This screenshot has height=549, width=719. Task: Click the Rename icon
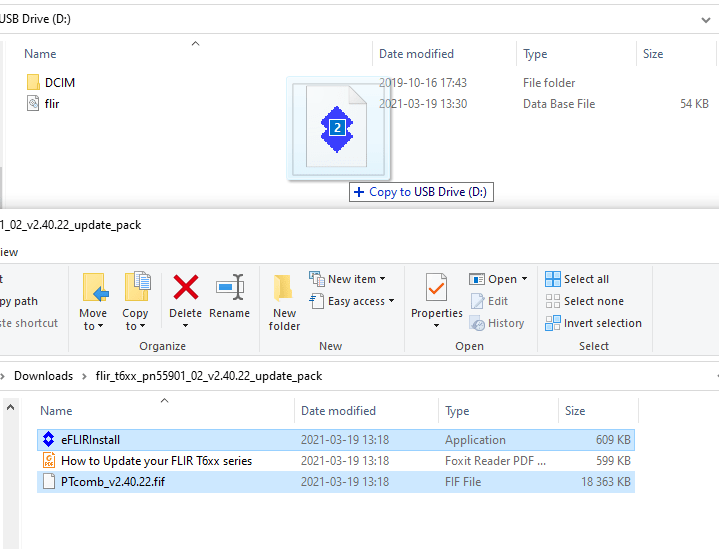coord(230,289)
